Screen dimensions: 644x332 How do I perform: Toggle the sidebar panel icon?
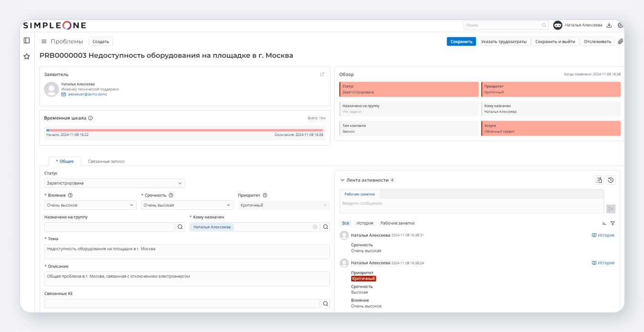(x=27, y=41)
